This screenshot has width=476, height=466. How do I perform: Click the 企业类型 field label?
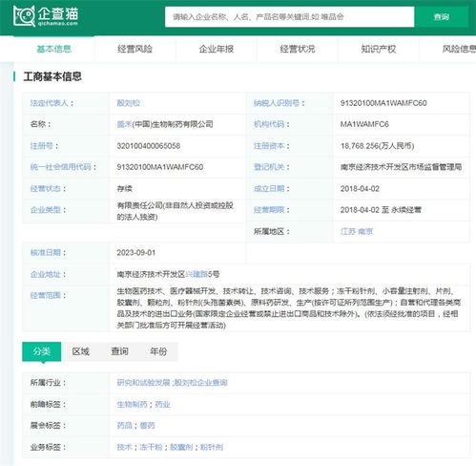pyautogui.click(x=46, y=210)
